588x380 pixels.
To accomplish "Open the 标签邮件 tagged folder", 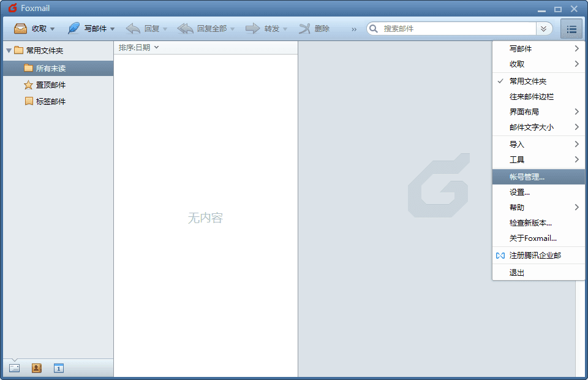I will [x=50, y=102].
